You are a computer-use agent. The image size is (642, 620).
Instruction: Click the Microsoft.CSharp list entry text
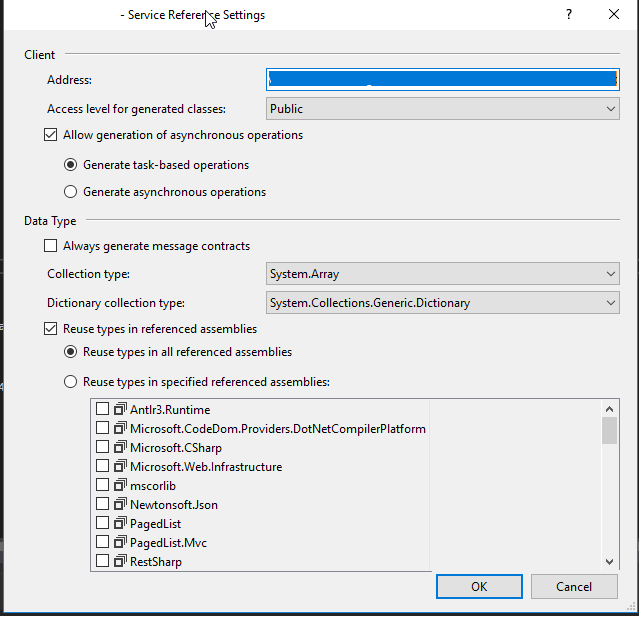176,448
